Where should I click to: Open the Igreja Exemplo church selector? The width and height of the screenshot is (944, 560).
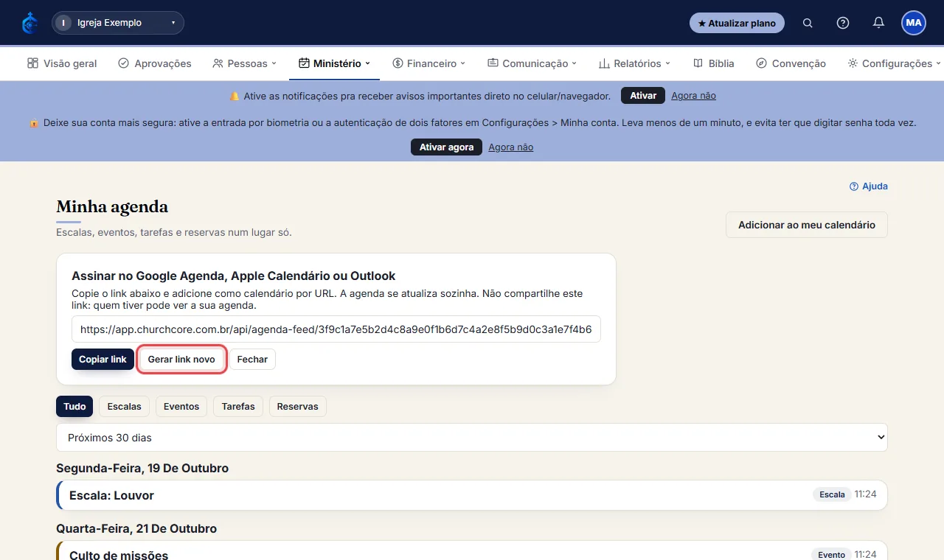[118, 23]
